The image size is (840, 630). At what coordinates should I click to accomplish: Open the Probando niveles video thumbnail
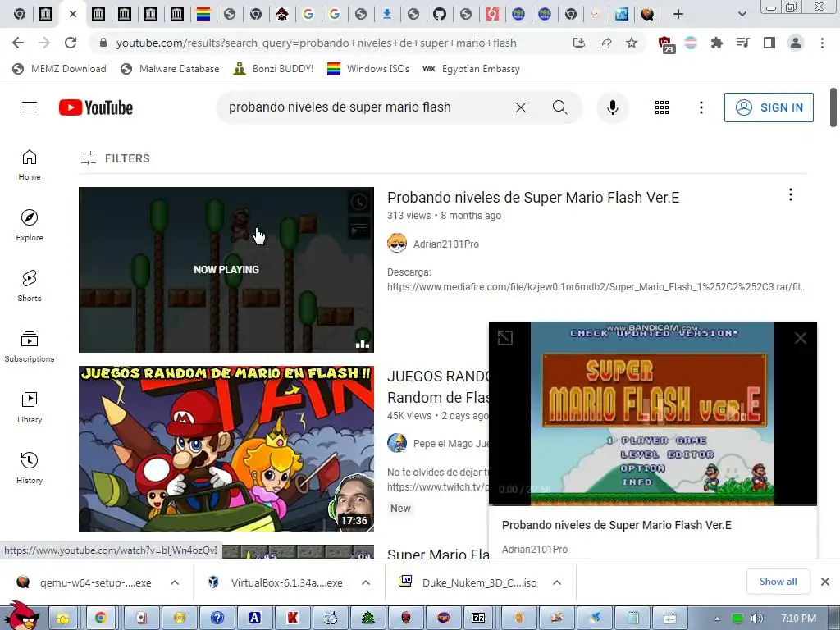226,269
